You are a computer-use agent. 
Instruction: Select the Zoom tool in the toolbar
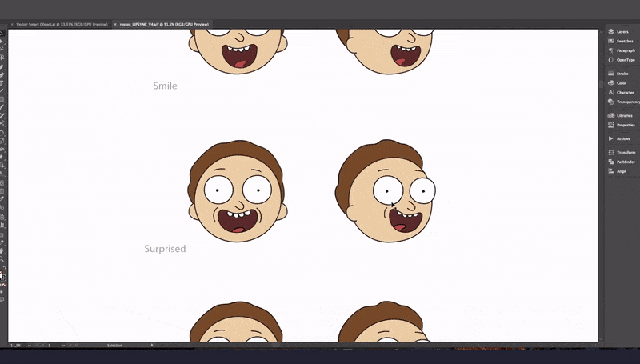[2, 258]
